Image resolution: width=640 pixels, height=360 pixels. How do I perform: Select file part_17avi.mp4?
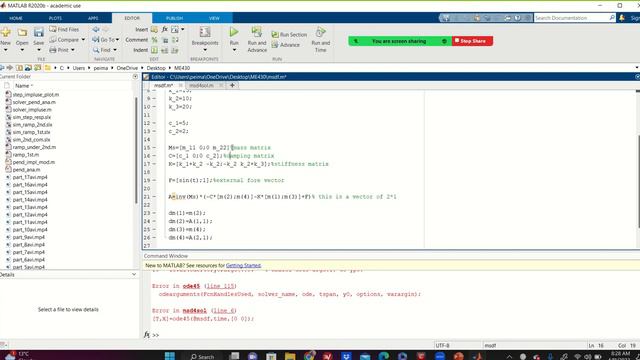pyautogui.click(x=30, y=177)
